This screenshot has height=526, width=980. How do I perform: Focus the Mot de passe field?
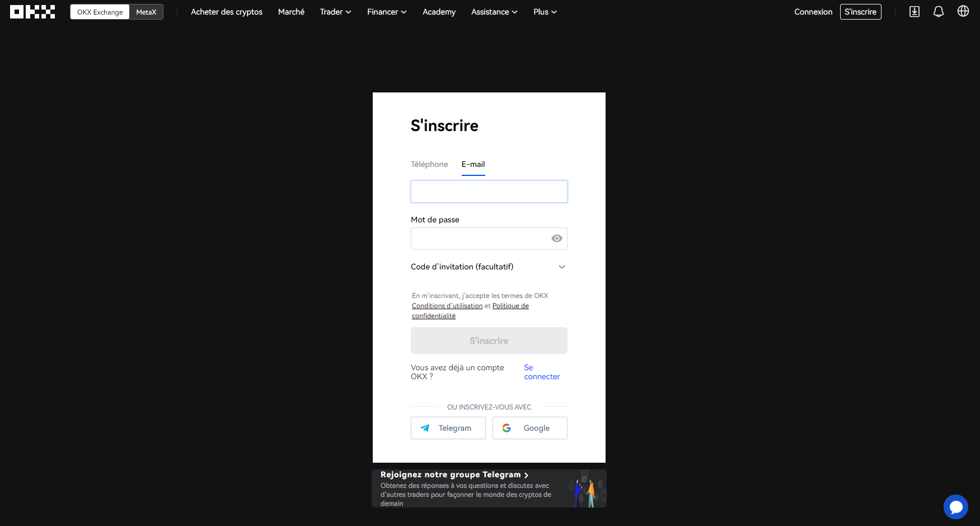click(x=489, y=239)
